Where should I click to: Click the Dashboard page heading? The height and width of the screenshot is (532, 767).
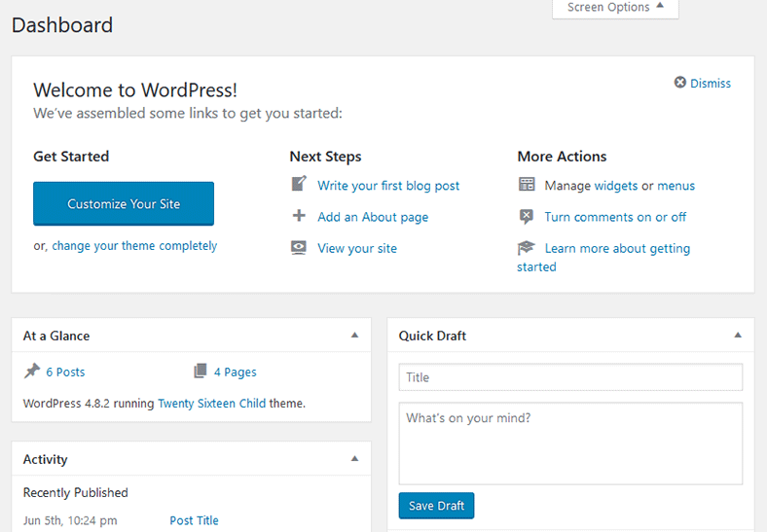[x=62, y=25]
